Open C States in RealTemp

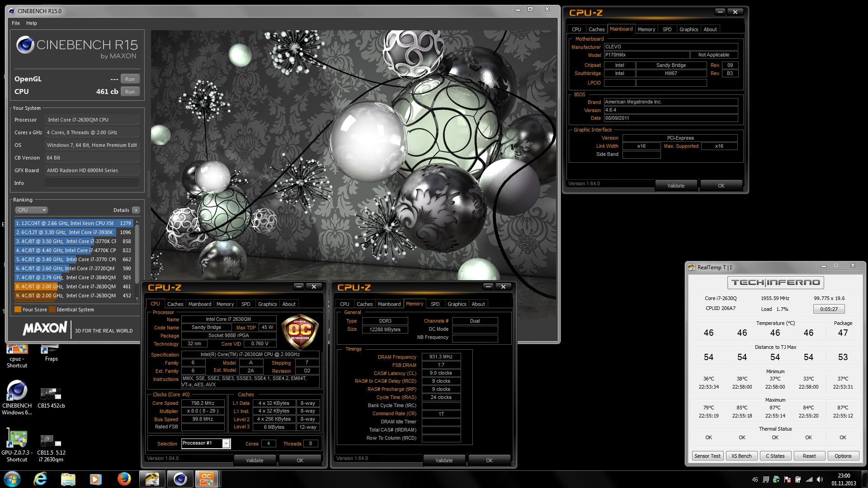click(775, 456)
